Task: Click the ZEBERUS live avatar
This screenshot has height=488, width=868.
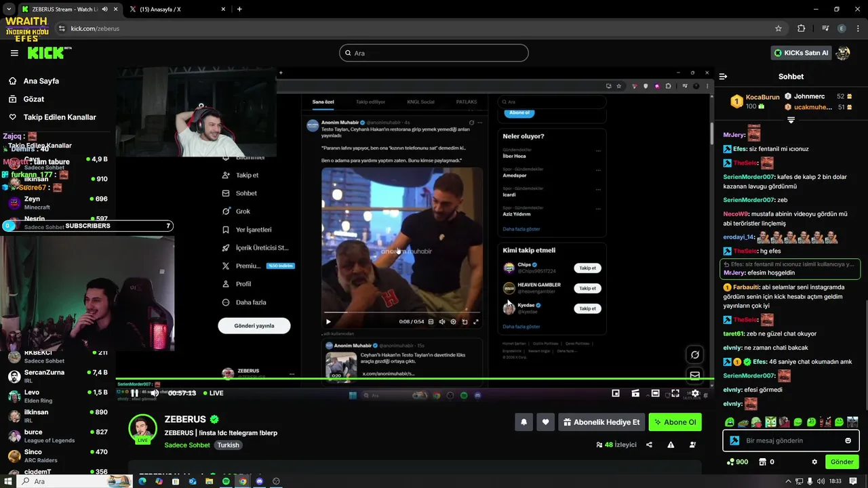Action: [142, 428]
